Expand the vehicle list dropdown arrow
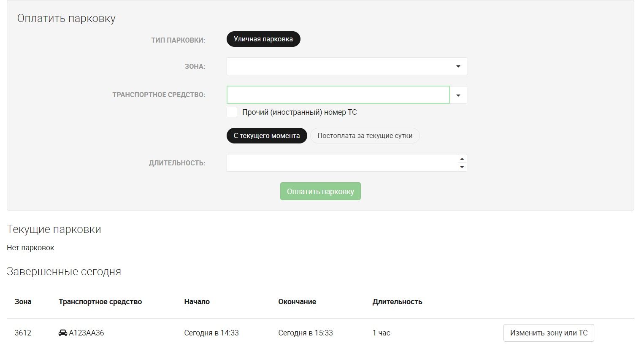The image size is (644, 346). click(x=458, y=95)
